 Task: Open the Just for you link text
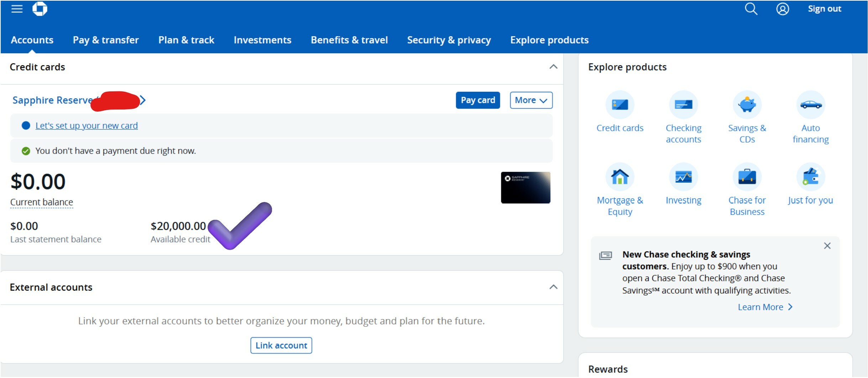pos(810,200)
